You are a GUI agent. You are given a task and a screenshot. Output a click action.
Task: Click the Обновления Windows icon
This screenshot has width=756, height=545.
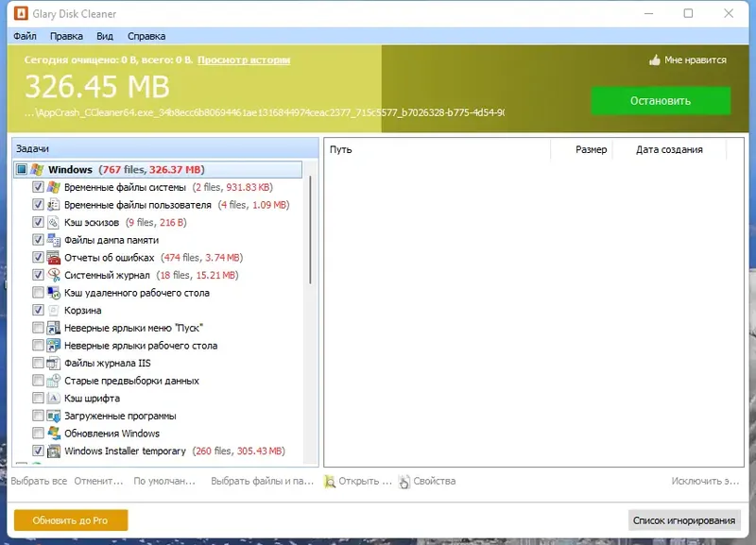click(54, 434)
